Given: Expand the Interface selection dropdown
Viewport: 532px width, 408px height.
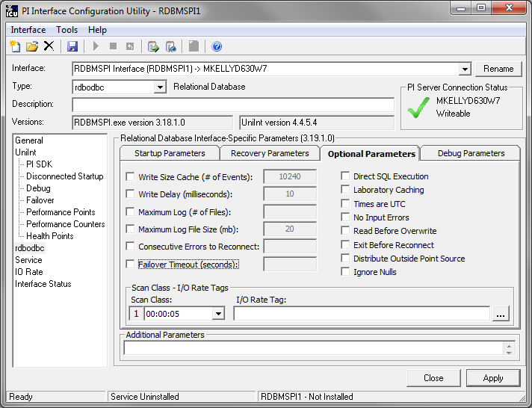Looking at the screenshot, I should (465, 69).
